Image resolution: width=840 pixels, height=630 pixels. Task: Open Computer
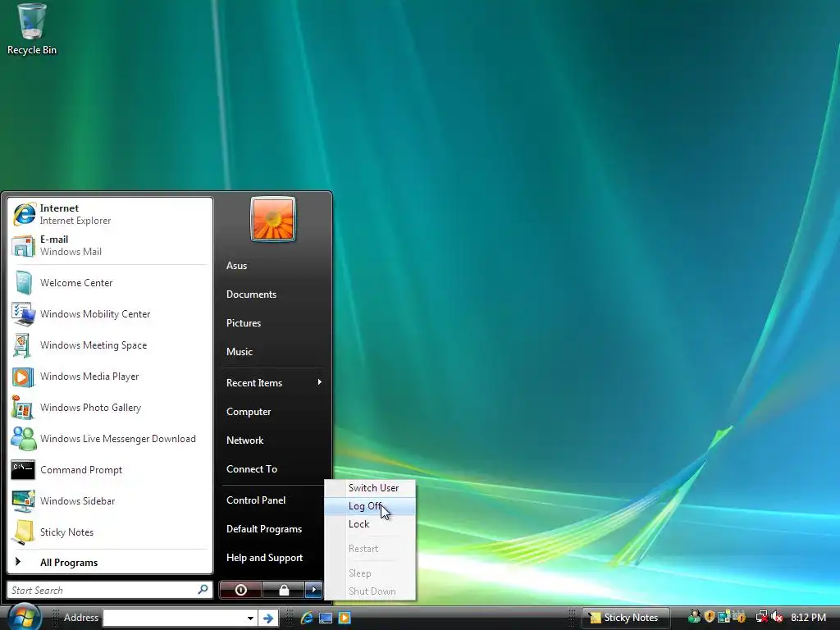click(273, 412)
